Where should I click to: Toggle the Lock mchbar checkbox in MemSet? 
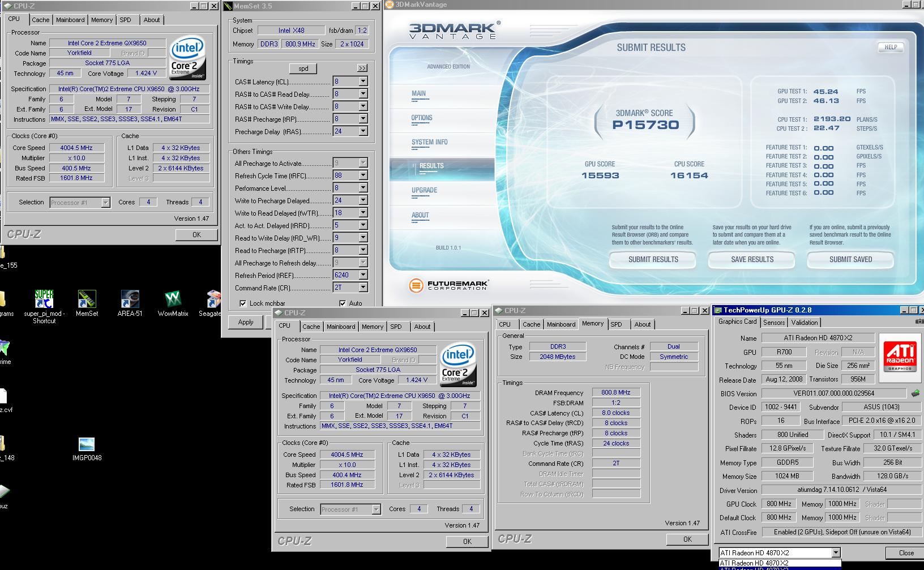coord(243,303)
